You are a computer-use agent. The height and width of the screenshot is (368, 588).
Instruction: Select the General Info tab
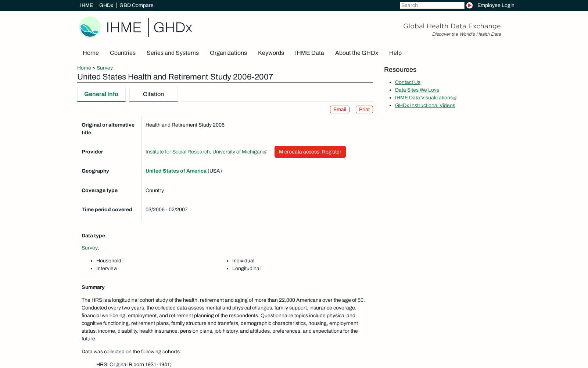[101, 94]
